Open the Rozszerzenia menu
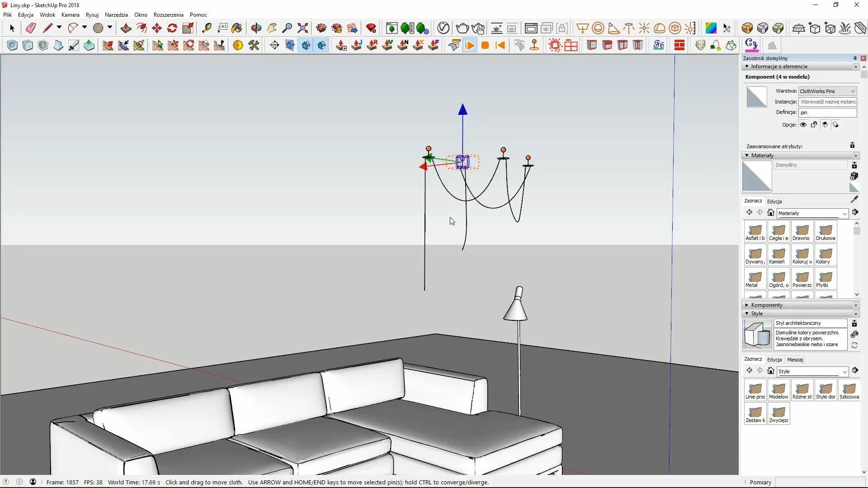Screen dimensions: 868x488 tap(168, 15)
